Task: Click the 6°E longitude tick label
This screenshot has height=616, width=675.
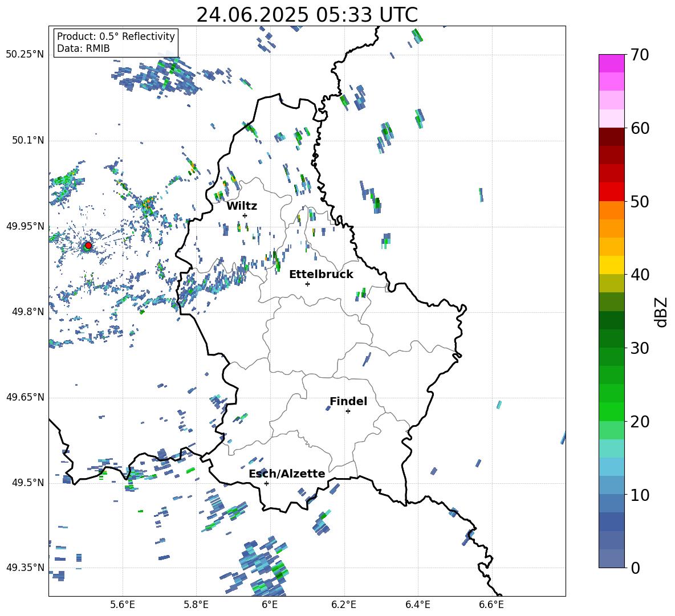Action: pos(270,605)
